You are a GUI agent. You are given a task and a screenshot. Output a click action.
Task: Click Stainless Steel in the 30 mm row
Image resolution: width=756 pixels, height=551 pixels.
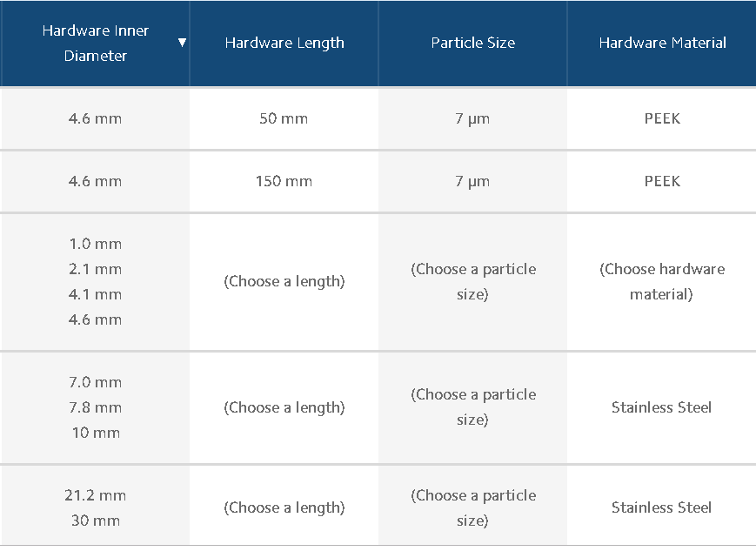pos(661,507)
